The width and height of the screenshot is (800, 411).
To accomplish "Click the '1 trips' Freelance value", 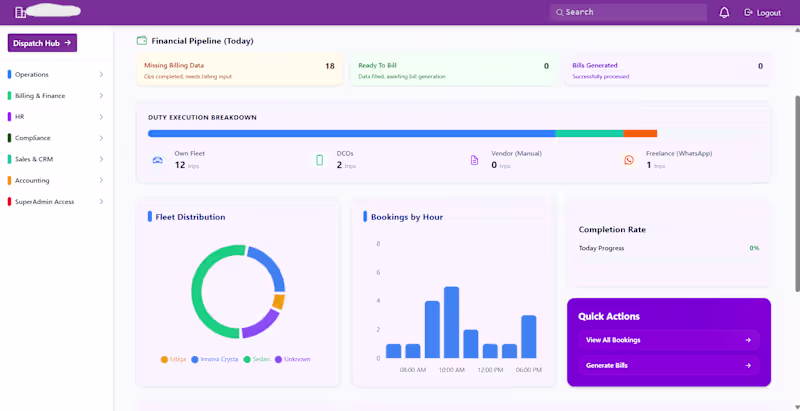I will coord(656,165).
